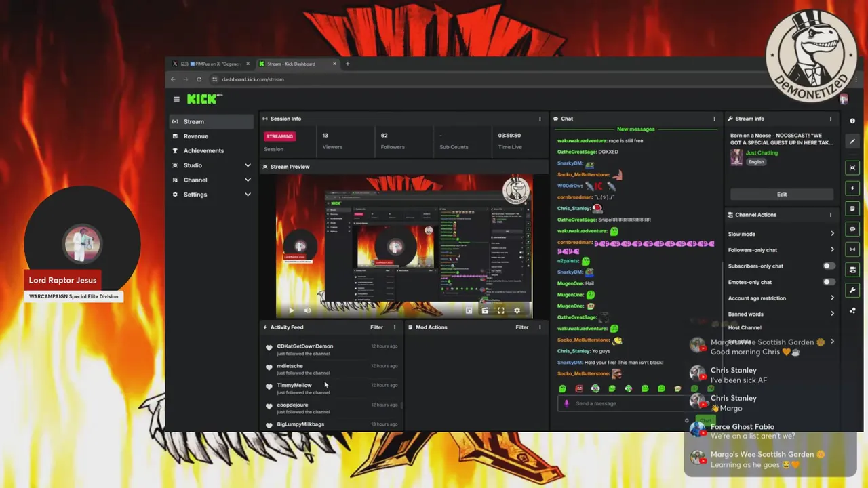
Task: Open Account age restriction options
Action: coord(781,298)
